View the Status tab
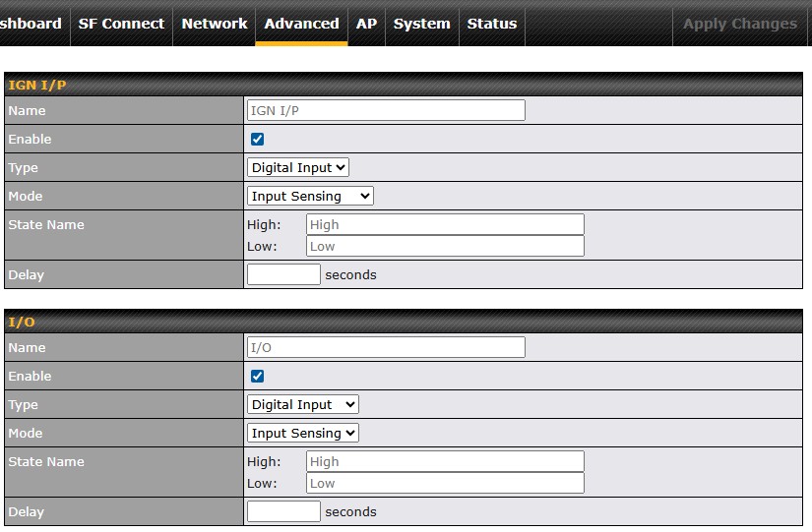Screen dimensions: 812x532 coord(492,24)
